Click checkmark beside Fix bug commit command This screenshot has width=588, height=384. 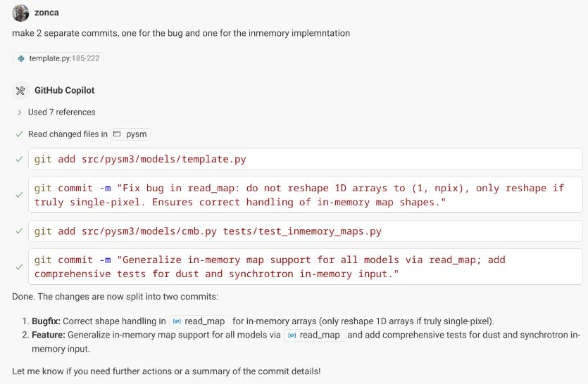click(x=20, y=196)
